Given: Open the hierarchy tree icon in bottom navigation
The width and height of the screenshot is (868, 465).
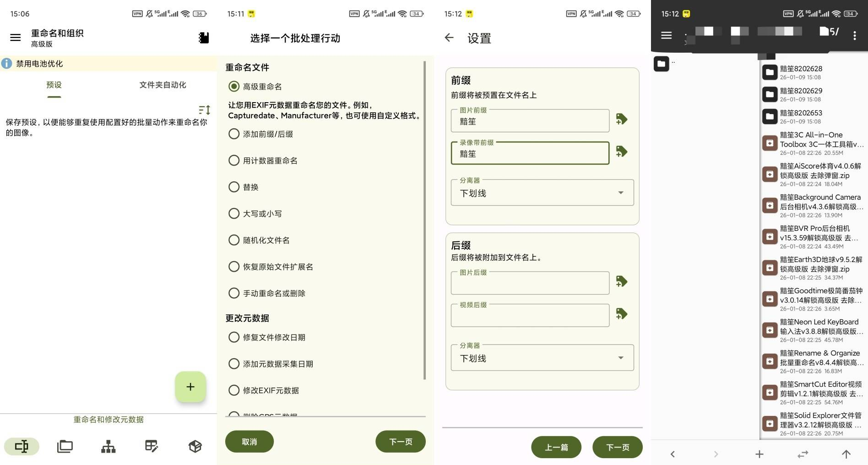Looking at the screenshot, I should [x=108, y=446].
